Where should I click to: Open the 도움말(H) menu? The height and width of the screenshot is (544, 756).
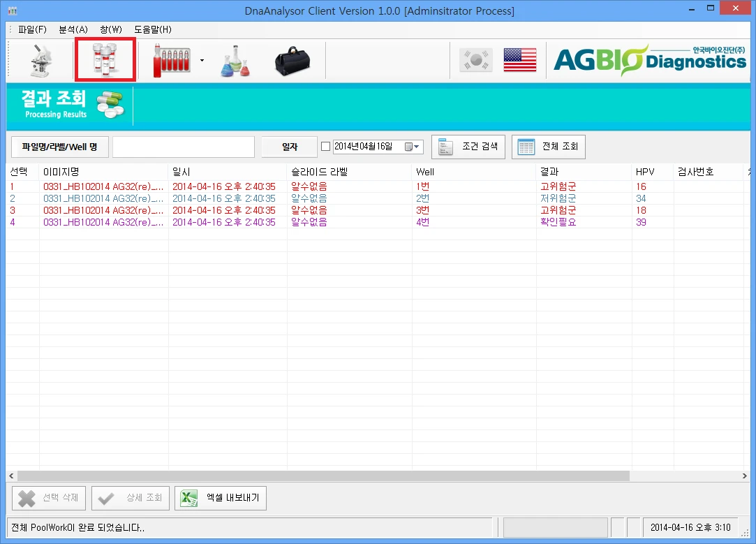click(153, 29)
